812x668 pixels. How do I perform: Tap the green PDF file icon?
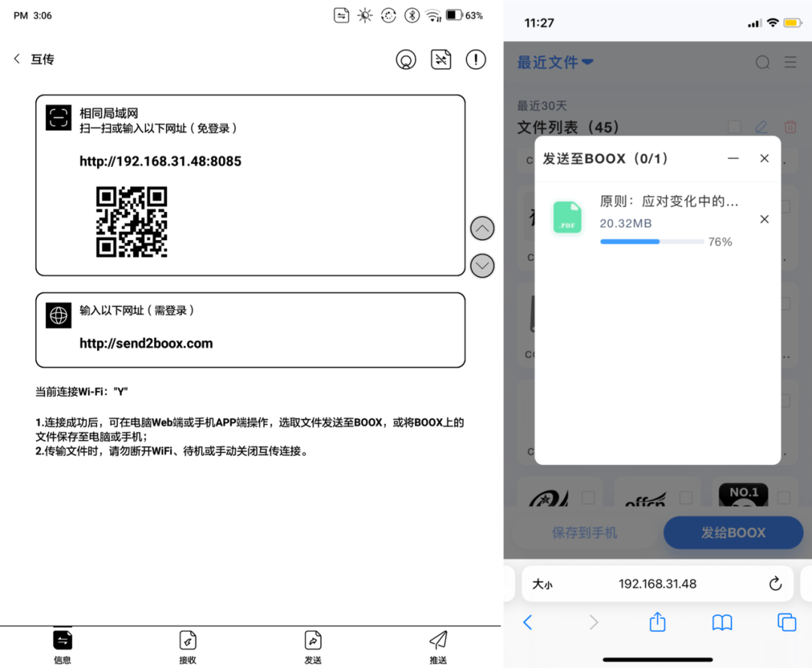567,217
